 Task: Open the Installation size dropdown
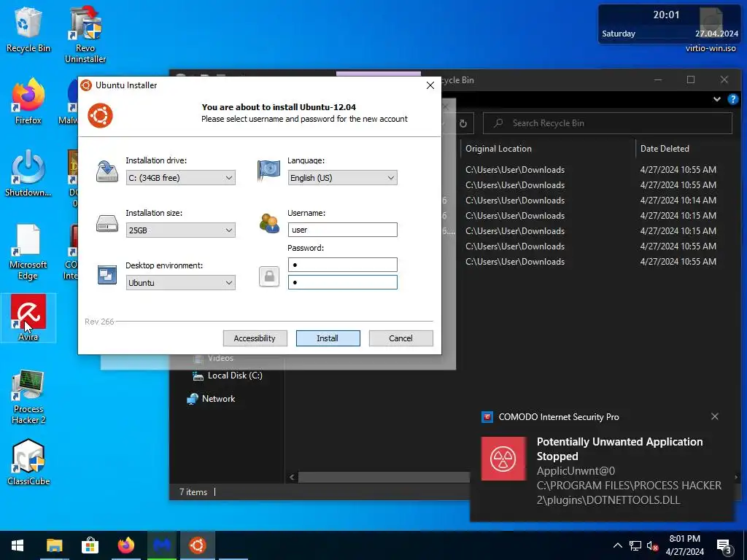pos(181,230)
